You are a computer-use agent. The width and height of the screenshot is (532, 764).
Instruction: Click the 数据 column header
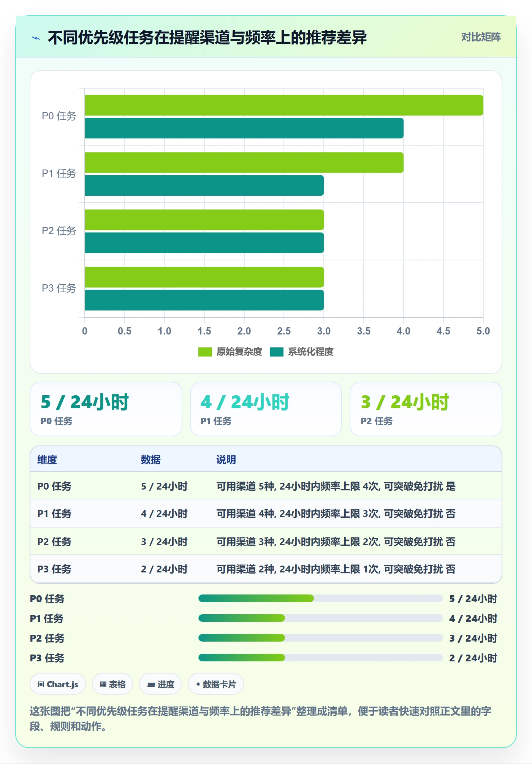151,460
